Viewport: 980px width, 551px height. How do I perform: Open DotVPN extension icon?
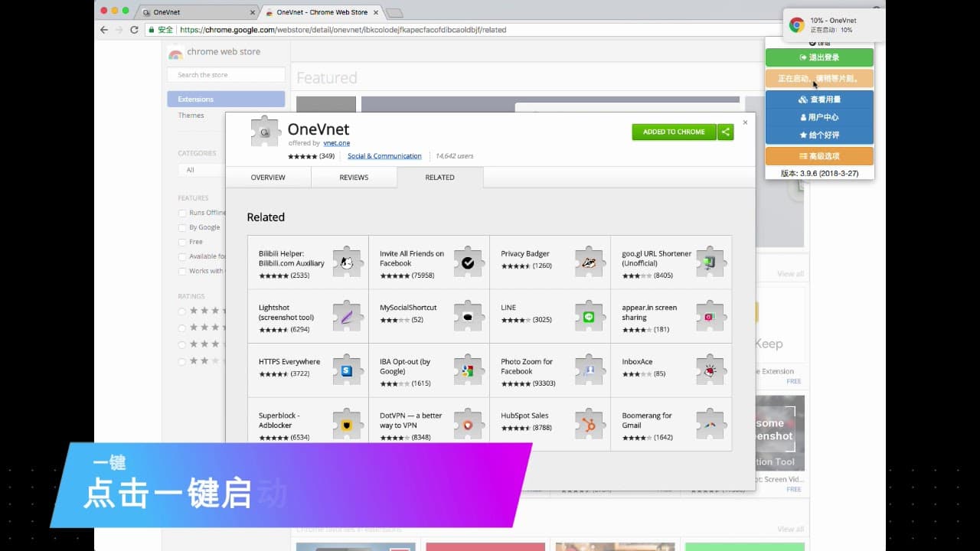click(468, 424)
